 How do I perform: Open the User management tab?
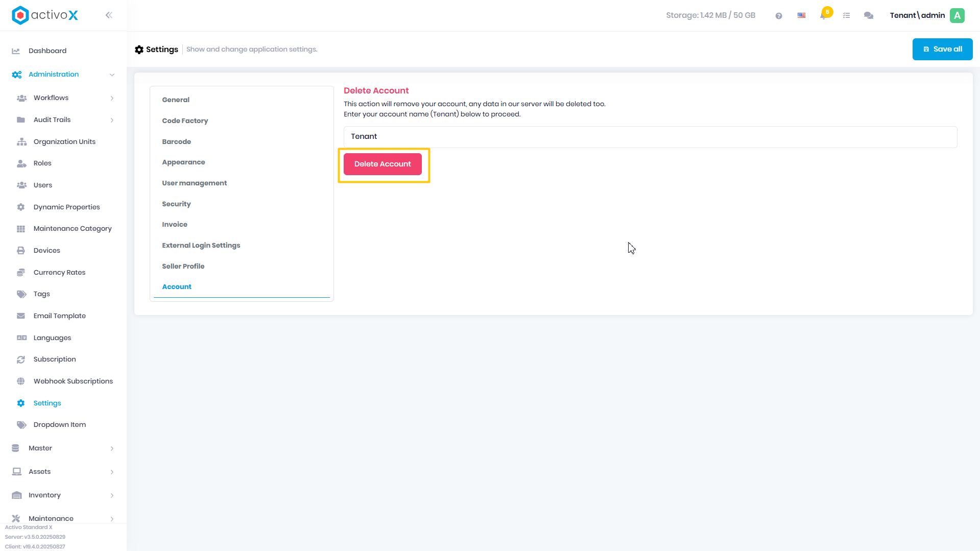pyautogui.click(x=242, y=183)
